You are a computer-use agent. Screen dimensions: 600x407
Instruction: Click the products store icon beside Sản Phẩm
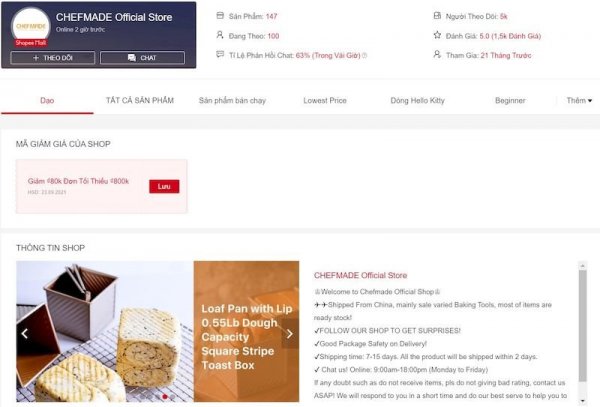(x=220, y=16)
